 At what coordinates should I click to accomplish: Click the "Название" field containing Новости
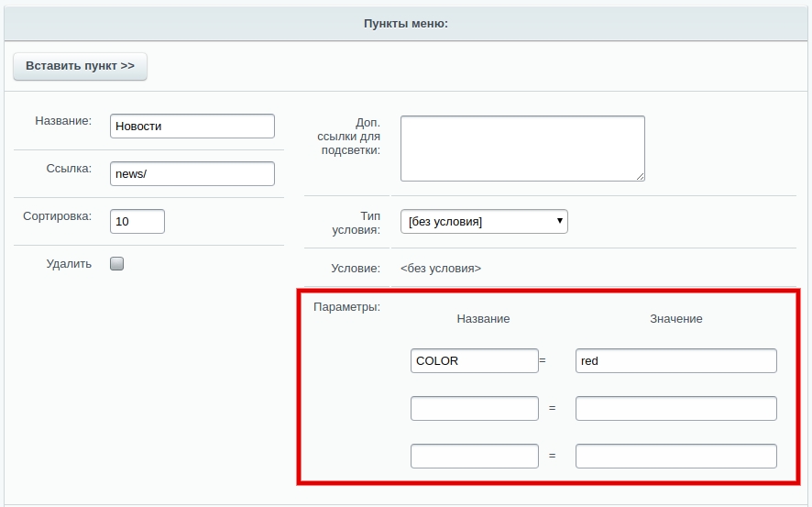click(x=192, y=127)
